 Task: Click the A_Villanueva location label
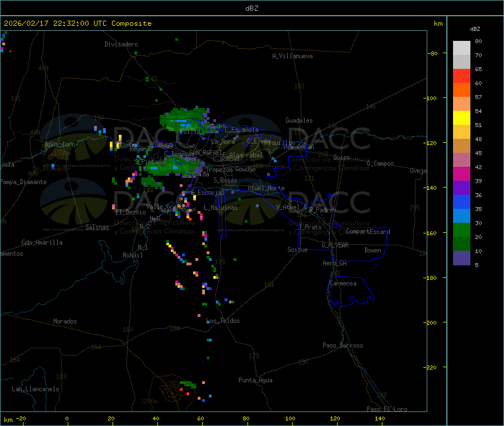click(292, 56)
